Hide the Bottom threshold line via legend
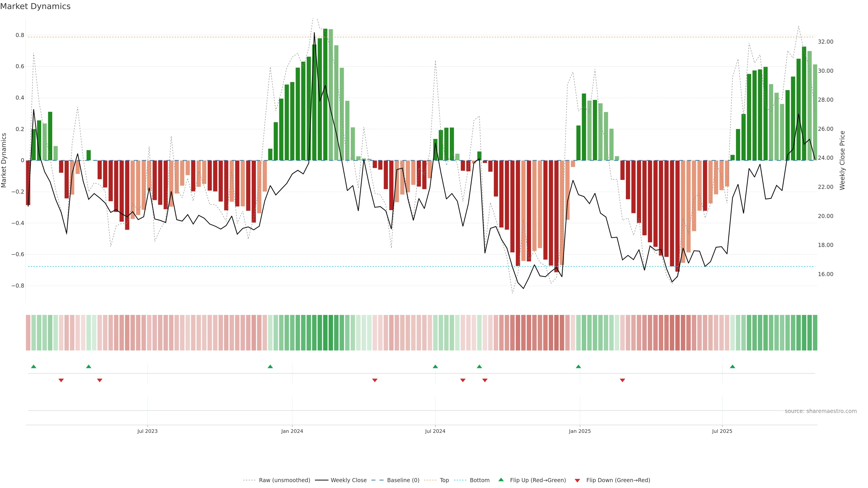The image size is (868, 488). [479, 480]
